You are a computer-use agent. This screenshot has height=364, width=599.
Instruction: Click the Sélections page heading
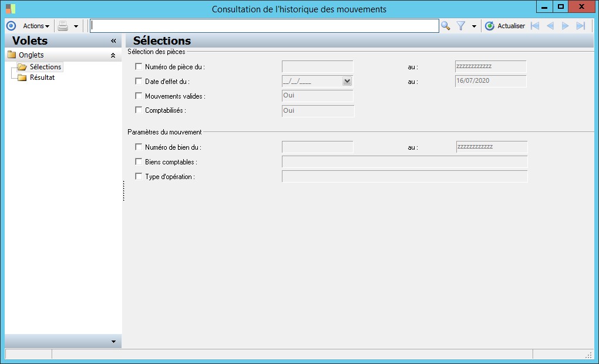click(x=162, y=41)
